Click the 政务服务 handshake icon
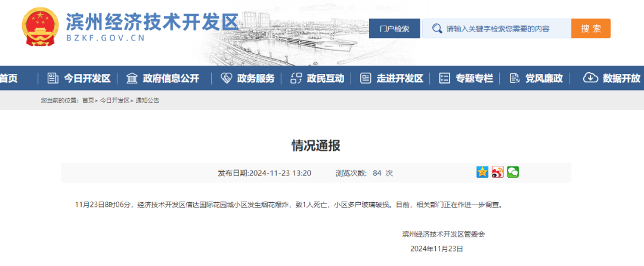Image resolution: width=644 pixels, height=266 pixels. [227, 78]
